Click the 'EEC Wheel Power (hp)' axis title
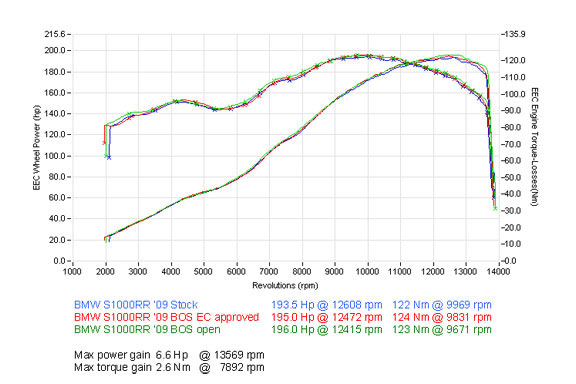Image resolution: width=576 pixels, height=384 pixels. tap(36, 147)
